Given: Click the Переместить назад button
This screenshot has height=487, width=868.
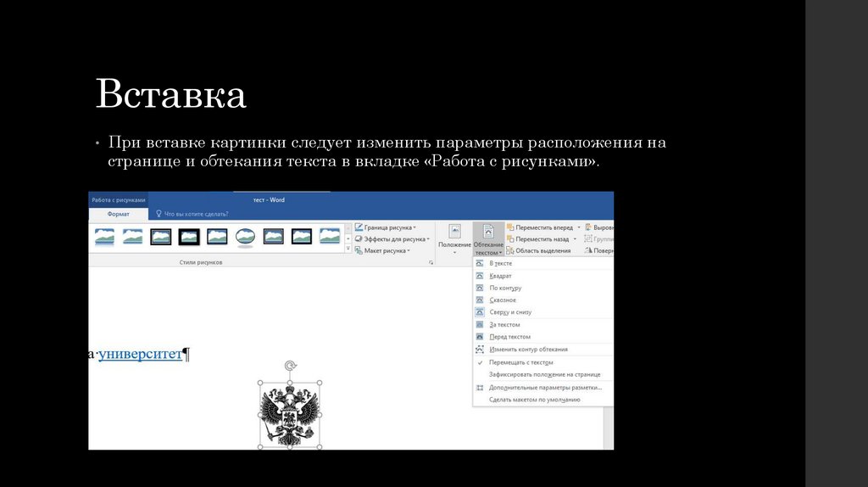Looking at the screenshot, I should [x=537, y=238].
